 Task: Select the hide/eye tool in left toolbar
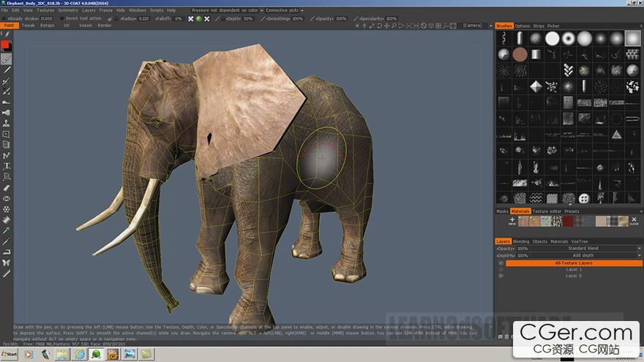tap(6, 199)
